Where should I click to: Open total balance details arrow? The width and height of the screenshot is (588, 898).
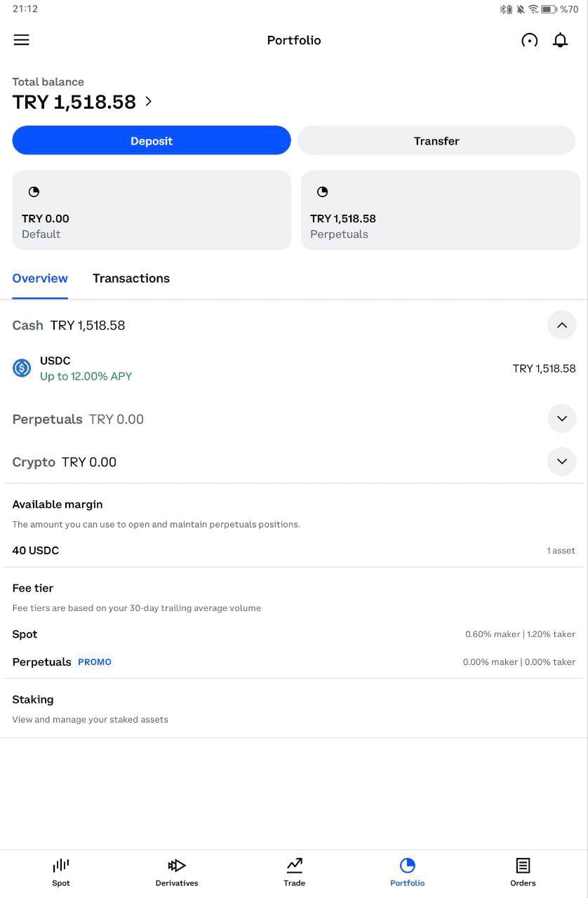tap(149, 102)
